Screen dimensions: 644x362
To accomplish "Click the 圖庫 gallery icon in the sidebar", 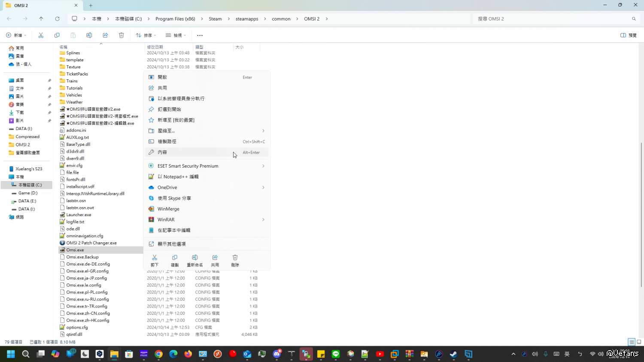I will [x=12, y=56].
